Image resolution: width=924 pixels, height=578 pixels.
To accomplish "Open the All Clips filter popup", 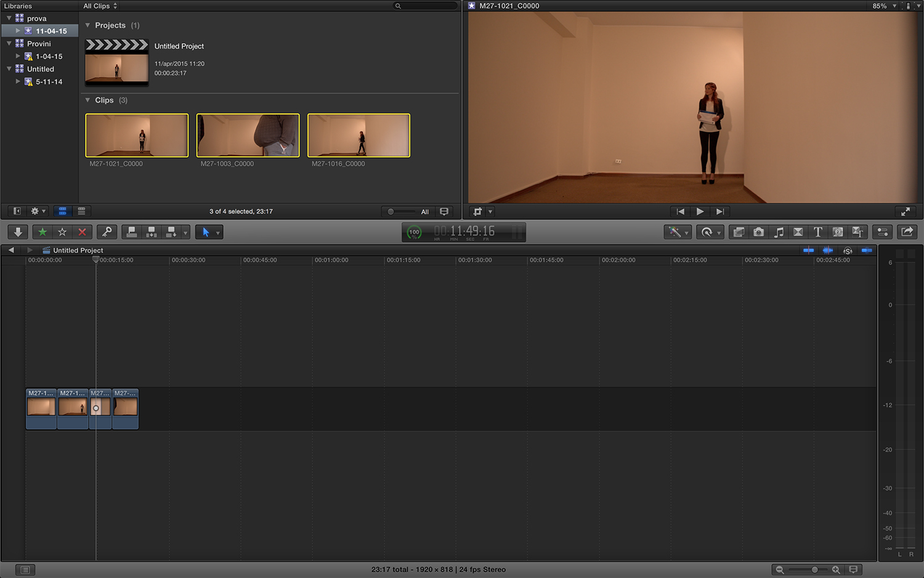I will (100, 6).
